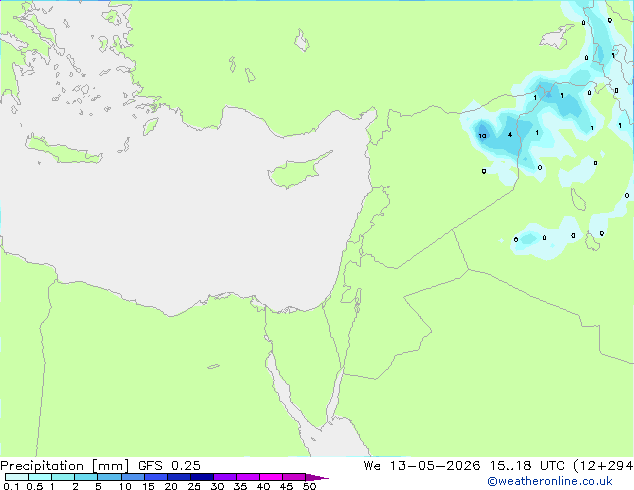Pick the 15–20 mm blue legend swatch
634x490 pixels.
coord(156,477)
